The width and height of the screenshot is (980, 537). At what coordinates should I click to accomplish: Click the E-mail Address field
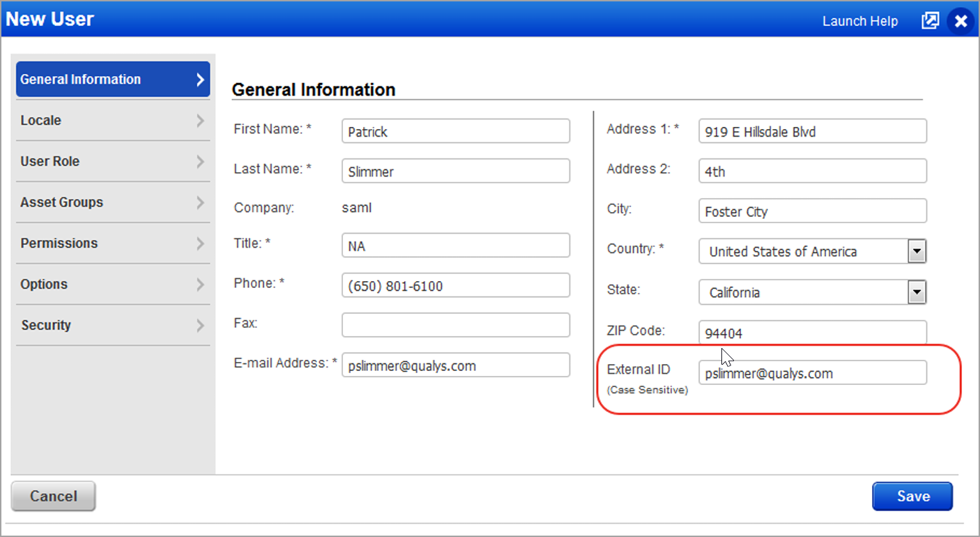455,365
